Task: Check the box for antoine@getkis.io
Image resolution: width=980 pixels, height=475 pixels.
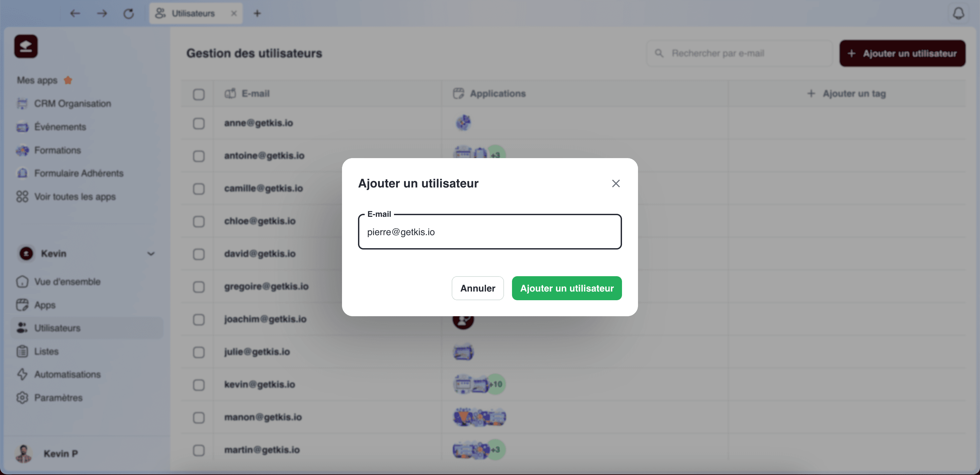Action: click(199, 156)
